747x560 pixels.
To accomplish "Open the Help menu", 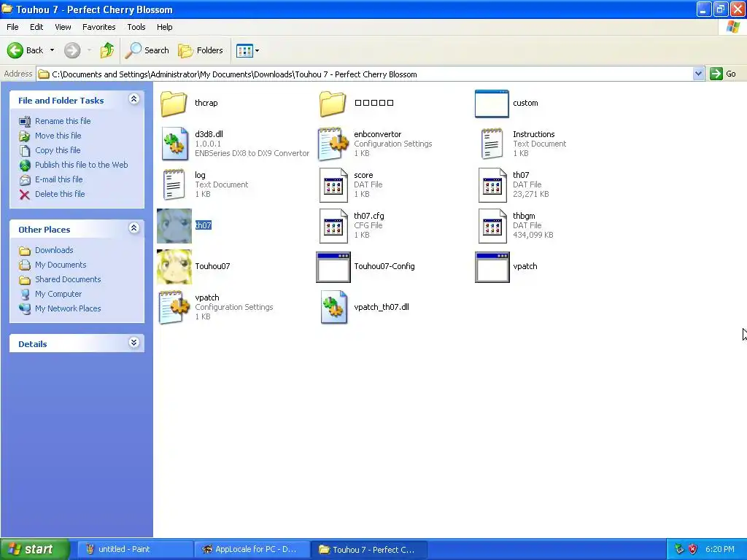I will tap(164, 27).
